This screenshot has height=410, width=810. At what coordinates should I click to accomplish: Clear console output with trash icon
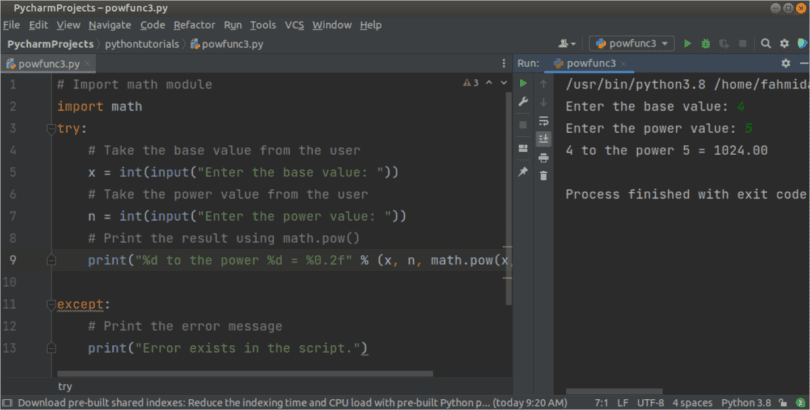(x=543, y=176)
